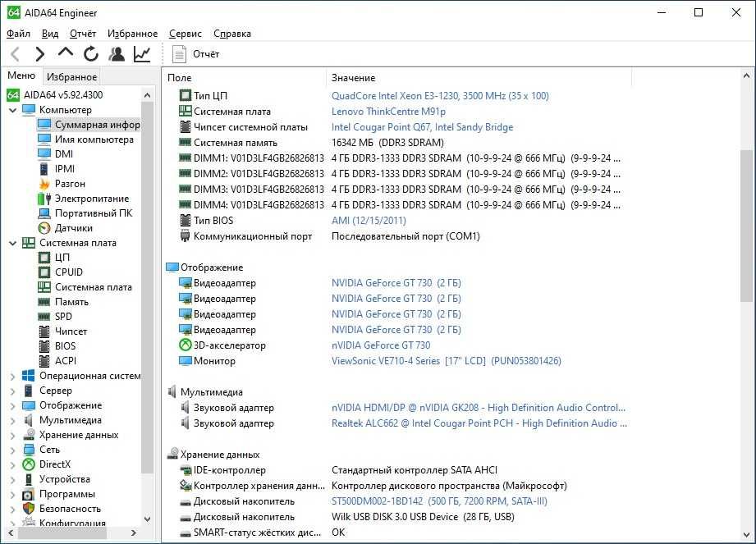The width and height of the screenshot is (756, 544).
Task: Go up one level with the up arrow icon
Action: click(66, 53)
